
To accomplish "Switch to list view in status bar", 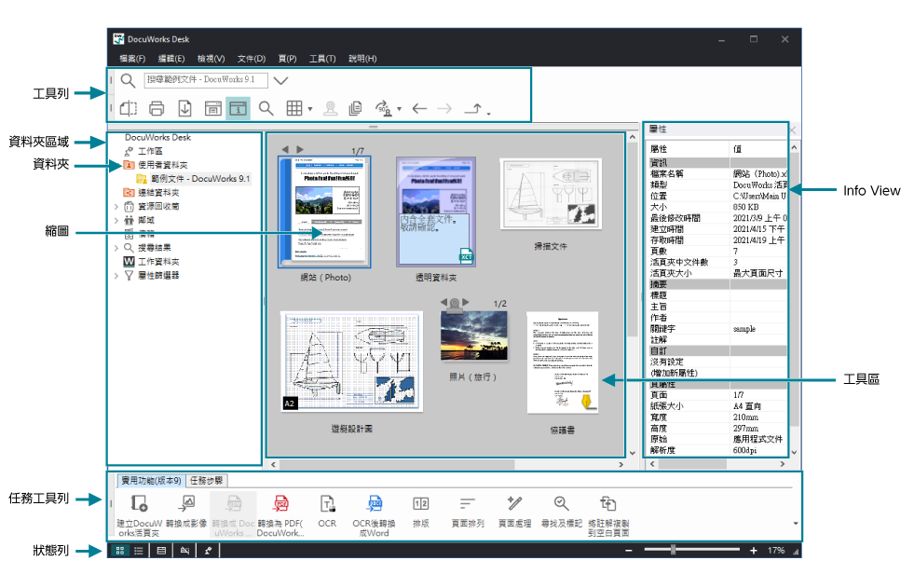I will pos(139,550).
